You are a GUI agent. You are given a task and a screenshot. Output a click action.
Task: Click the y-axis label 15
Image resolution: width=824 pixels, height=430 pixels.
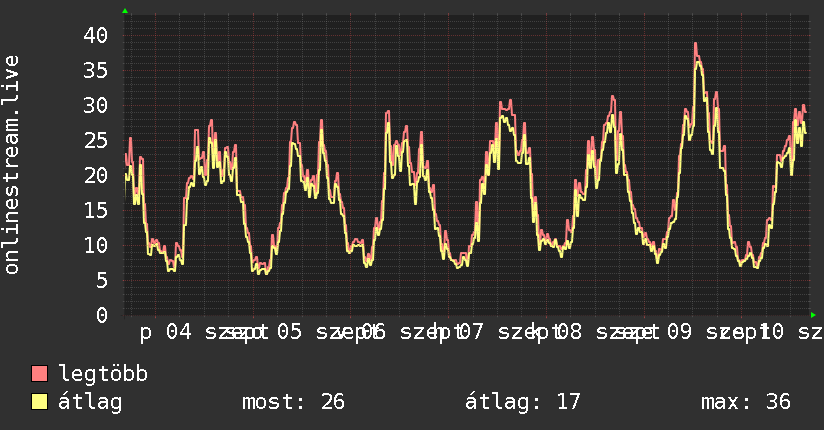click(96, 210)
